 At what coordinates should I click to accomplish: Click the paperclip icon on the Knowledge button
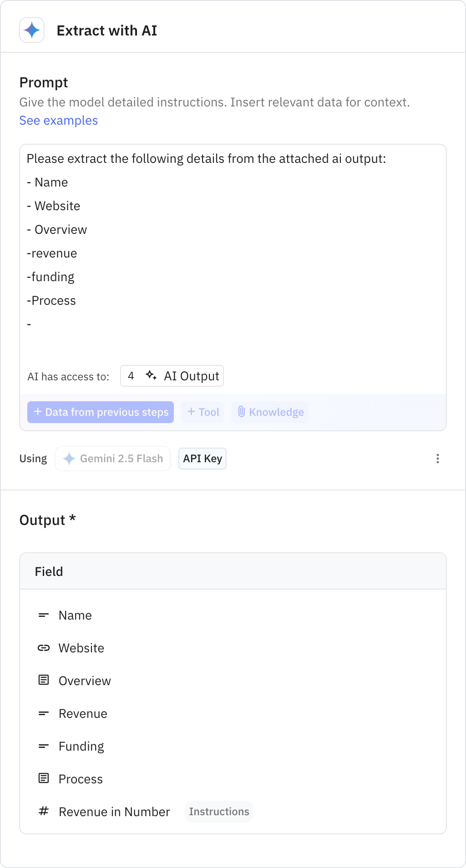click(242, 412)
